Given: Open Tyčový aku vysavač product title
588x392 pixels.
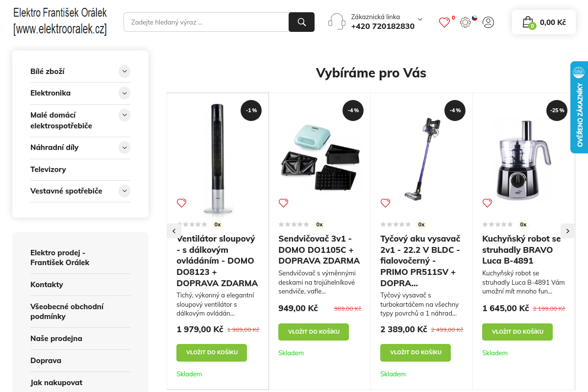Looking at the screenshot, I should 420,261.
